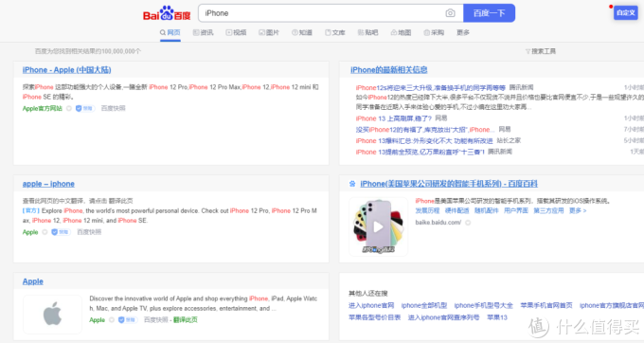
Task: Click the baike.baidu.com source text
Action: (x=438, y=223)
